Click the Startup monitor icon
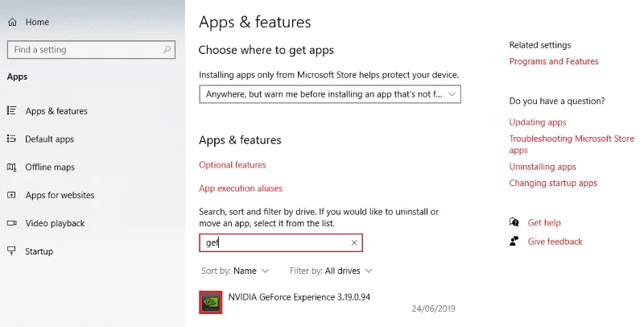This screenshot has height=327, width=644. pyautogui.click(x=11, y=250)
